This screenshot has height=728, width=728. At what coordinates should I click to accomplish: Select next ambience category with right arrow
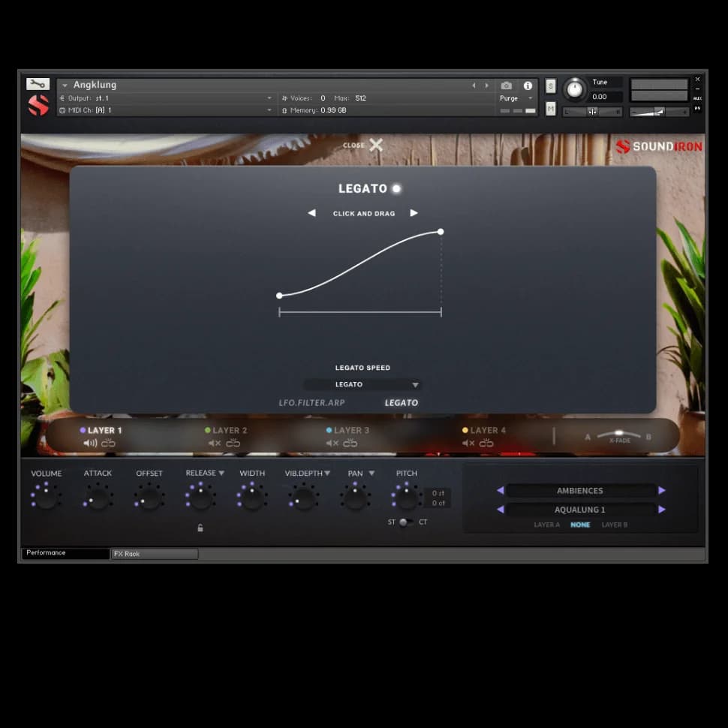click(661, 491)
